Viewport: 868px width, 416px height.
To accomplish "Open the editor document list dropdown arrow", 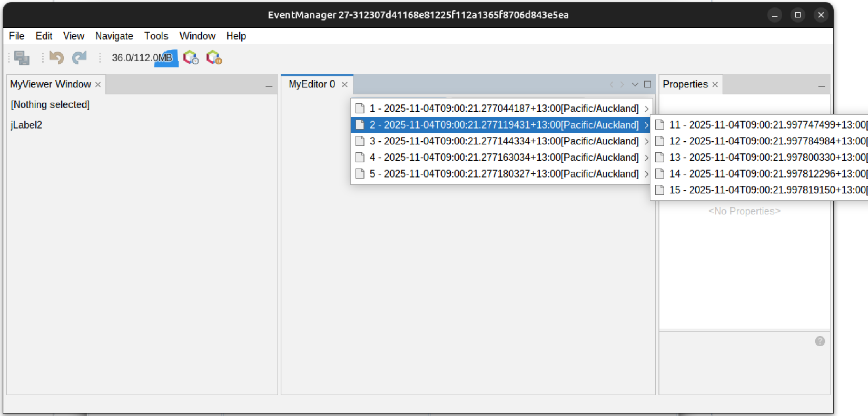I will point(635,84).
